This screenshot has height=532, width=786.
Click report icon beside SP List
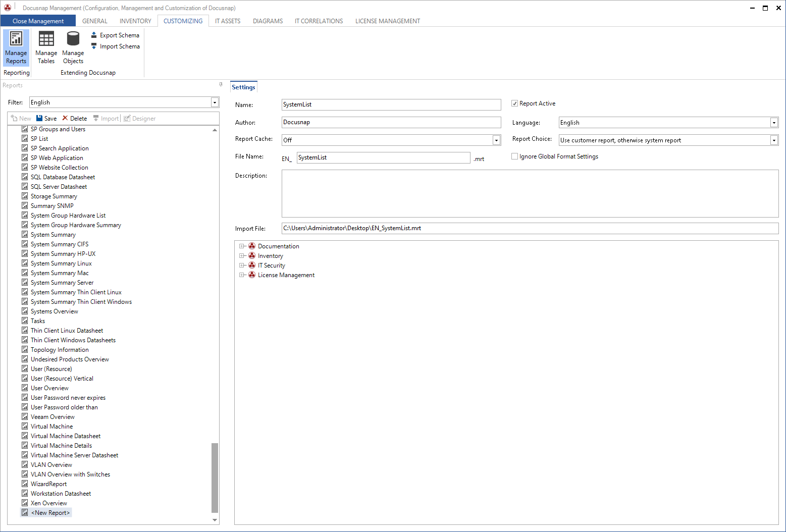click(25, 138)
